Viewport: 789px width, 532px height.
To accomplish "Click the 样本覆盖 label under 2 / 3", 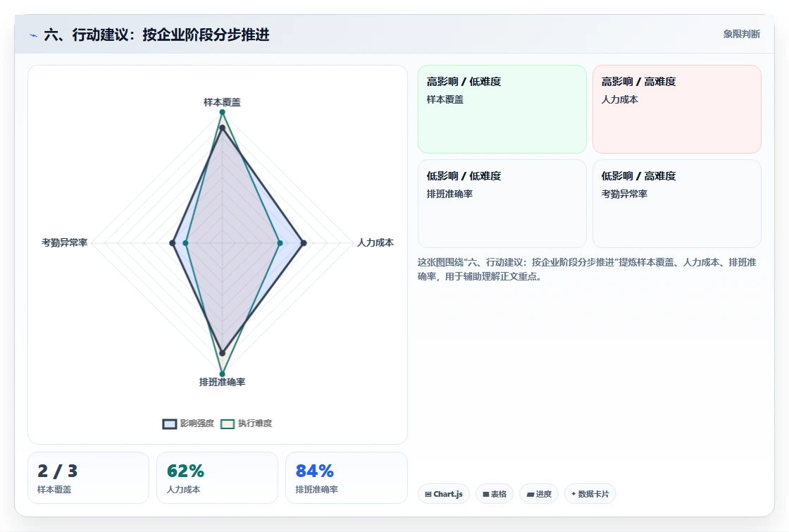I will pos(54,489).
